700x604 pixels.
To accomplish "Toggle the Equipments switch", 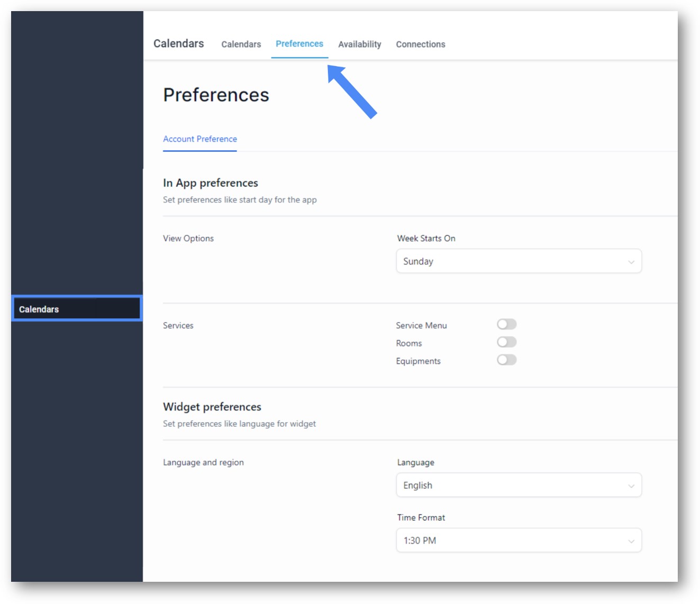I will coord(506,360).
